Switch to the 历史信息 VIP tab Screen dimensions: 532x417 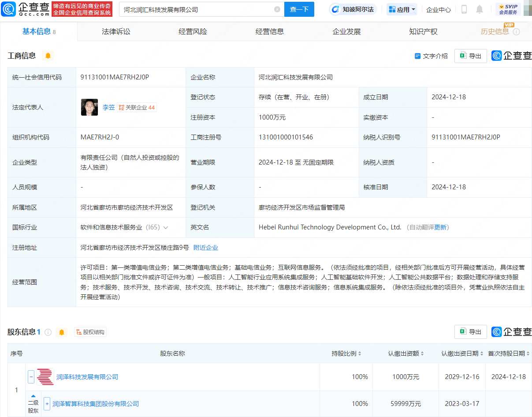point(495,32)
